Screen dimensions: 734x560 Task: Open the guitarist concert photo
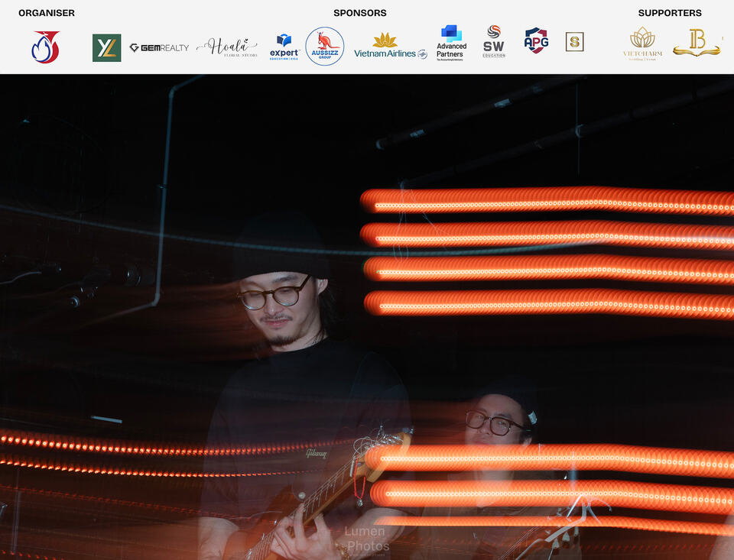[367, 317]
